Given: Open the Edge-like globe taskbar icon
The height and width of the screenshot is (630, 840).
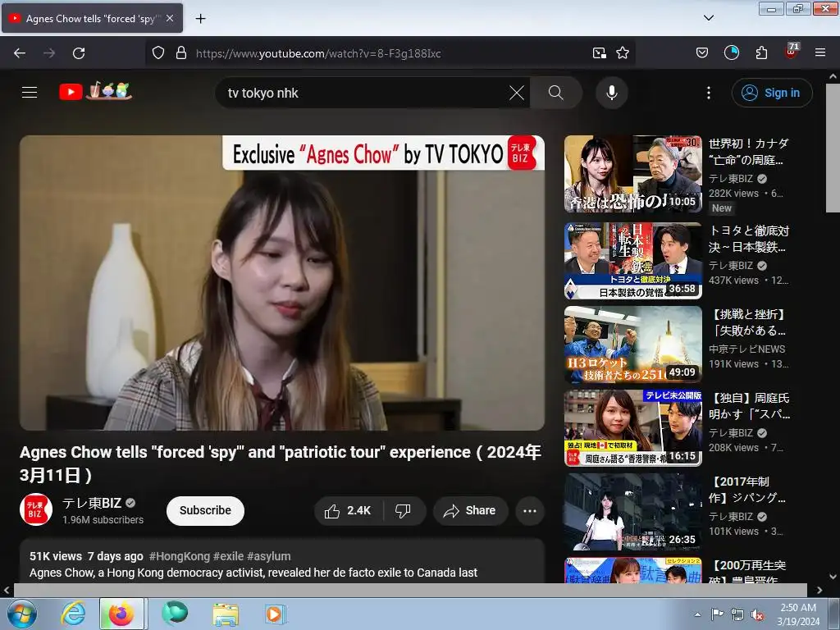Looking at the screenshot, I should pos(175,614).
